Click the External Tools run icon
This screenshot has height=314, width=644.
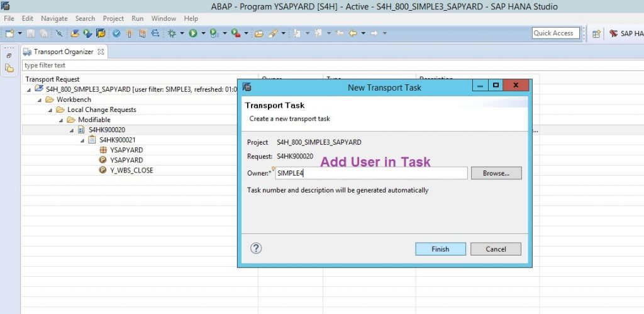point(236,34)
